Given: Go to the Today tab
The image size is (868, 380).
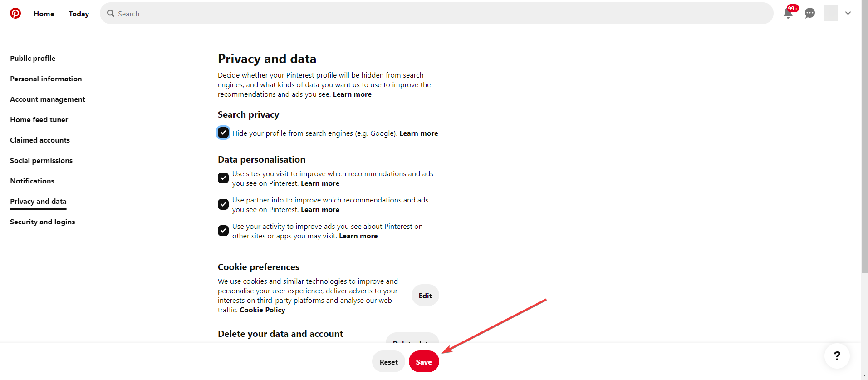Looking at the screenshot, I should tap(79, 14).
